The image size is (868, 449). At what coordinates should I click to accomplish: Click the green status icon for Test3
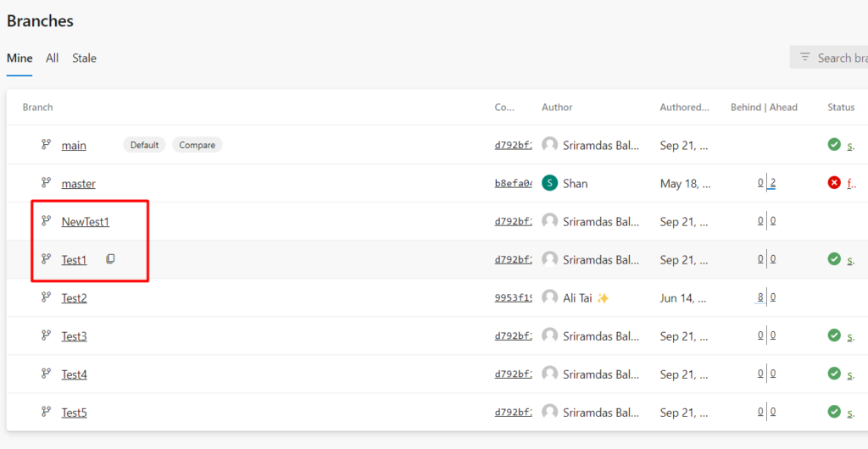(x=834, y=335)
